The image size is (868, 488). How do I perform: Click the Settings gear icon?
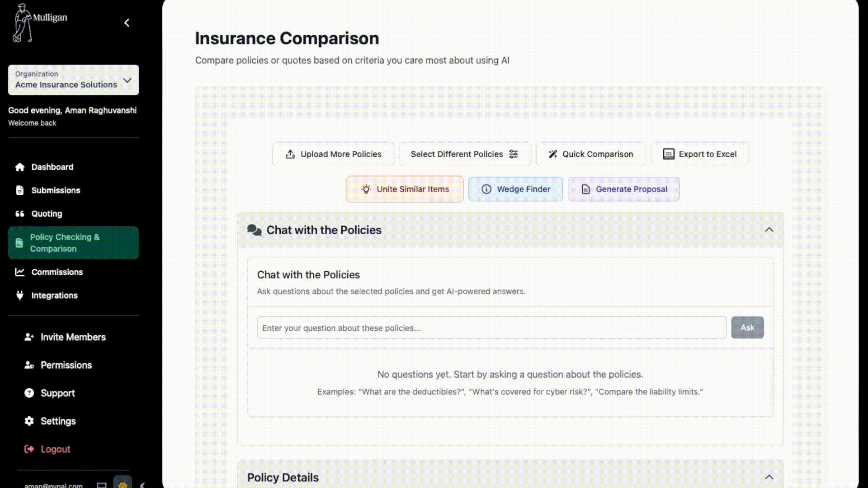(x=29, y=421)
